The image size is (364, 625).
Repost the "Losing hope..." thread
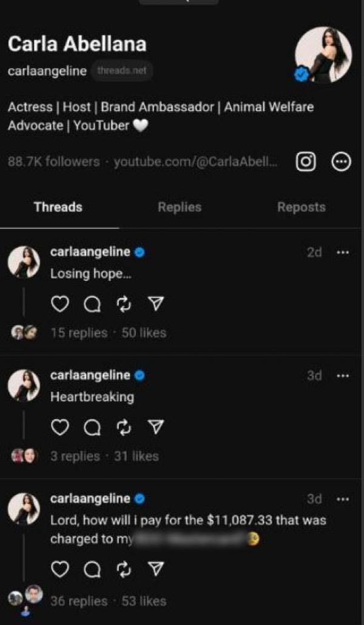pyautogui.click(x=124, y=303)
